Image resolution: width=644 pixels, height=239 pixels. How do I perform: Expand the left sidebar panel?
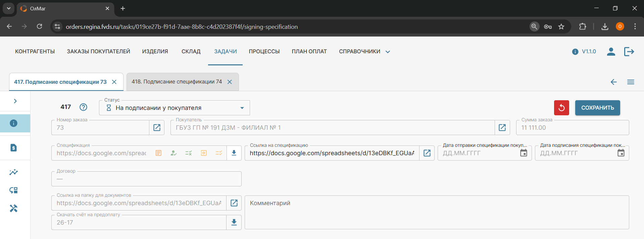click(15, 101)
